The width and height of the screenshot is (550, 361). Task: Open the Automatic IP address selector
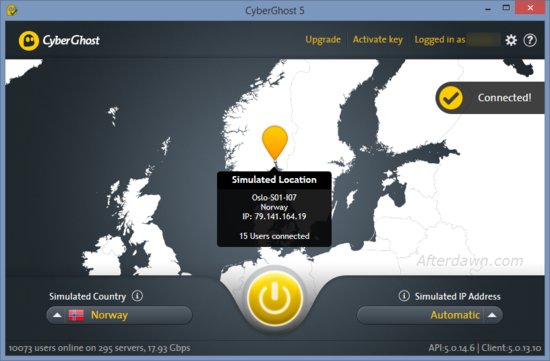(x=430, y=315)
